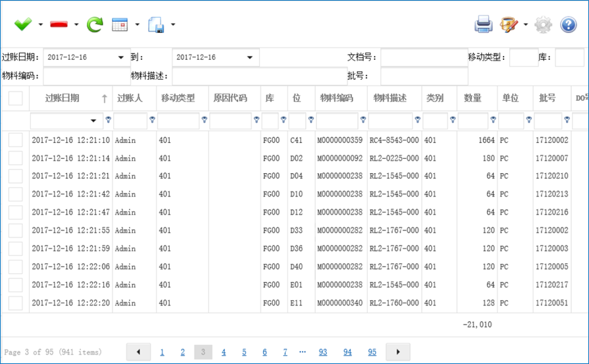Expand the 过账日期 start date dropdown
The image size is (589, 364).
tap(120, 57)
